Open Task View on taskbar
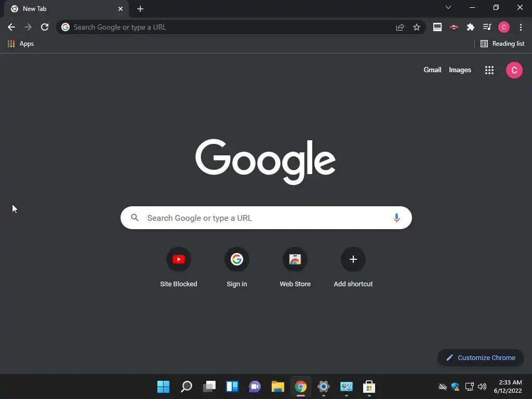 (x=209, y=387)
